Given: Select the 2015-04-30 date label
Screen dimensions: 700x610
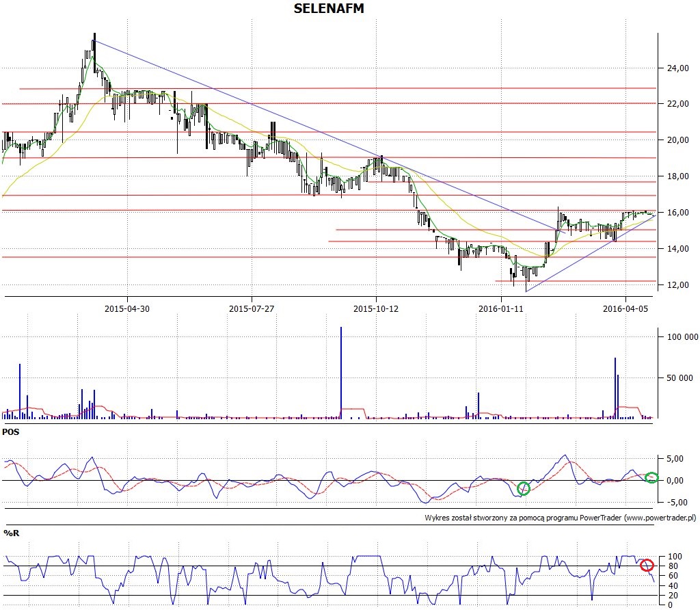Looking at the screenshot, I should coord(126,308).
